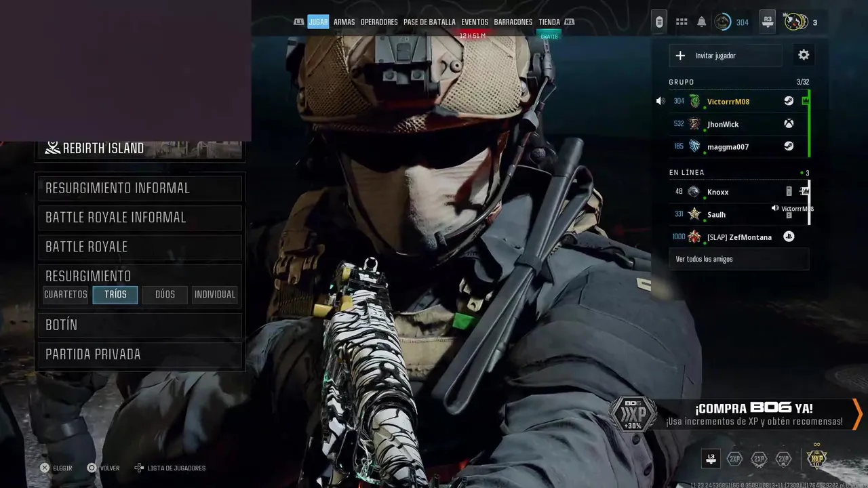Select the BATTLE ROYALE mode
Screen dimensions: 868x488
point(140,247)
